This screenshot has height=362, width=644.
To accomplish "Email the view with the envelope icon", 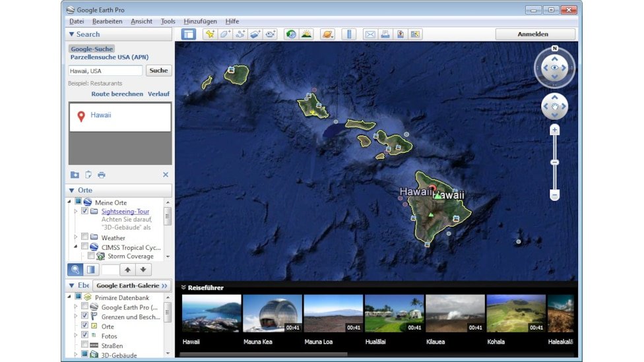I will point(370,34).
